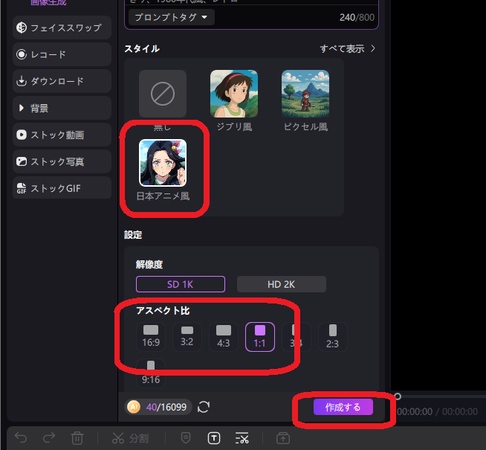Click the trash delete icon
This screenshot has height=450, width=486.
[x=77, y=438]
